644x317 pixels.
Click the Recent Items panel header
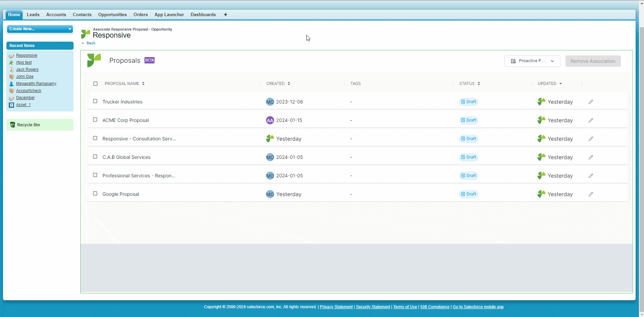(x=40, y=46)
